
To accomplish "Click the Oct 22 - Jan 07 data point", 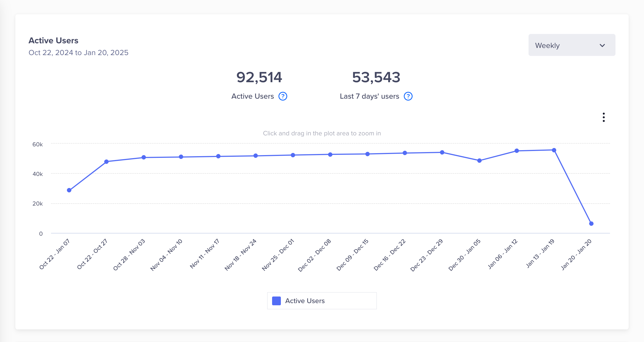I will coord(69,190).
